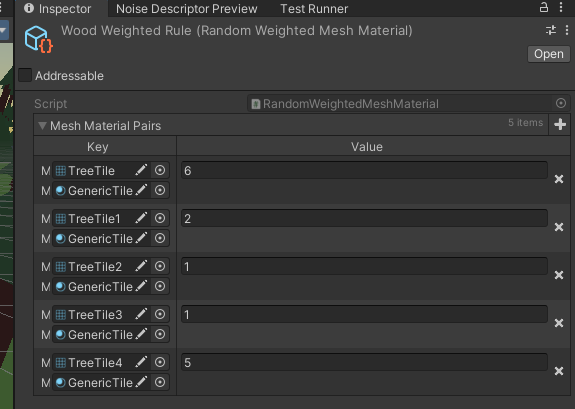Switch to the Test Runner tab
The width and height of the screenshot is (575, 409).
click(314, 9)
